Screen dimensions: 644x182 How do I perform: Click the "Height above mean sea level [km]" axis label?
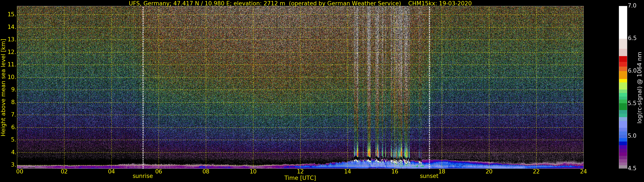coord(3,87)
